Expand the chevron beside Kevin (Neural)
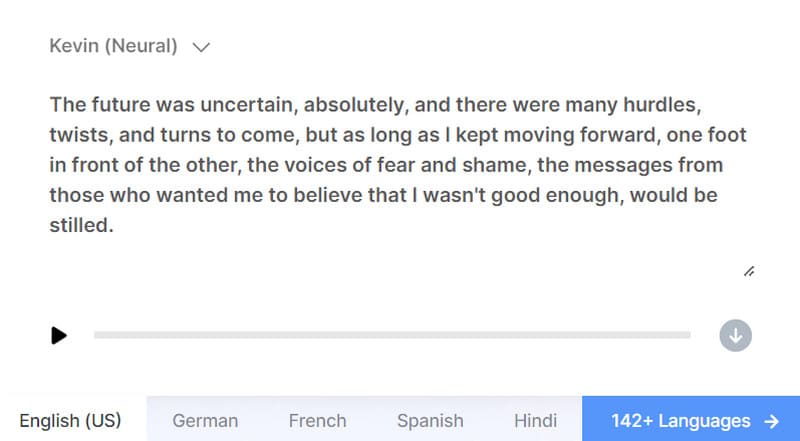This screenshot has height=441, width=800. [x=201, y=46]
